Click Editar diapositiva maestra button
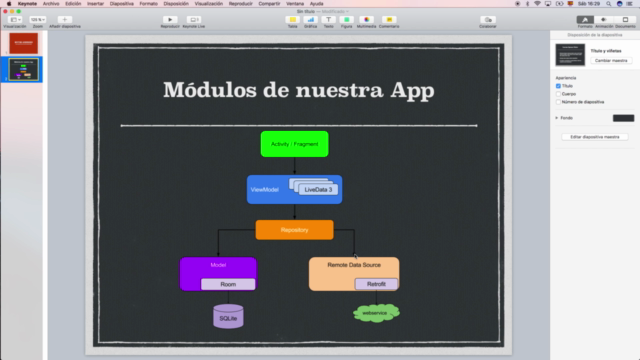 click(x=595, y=137)
